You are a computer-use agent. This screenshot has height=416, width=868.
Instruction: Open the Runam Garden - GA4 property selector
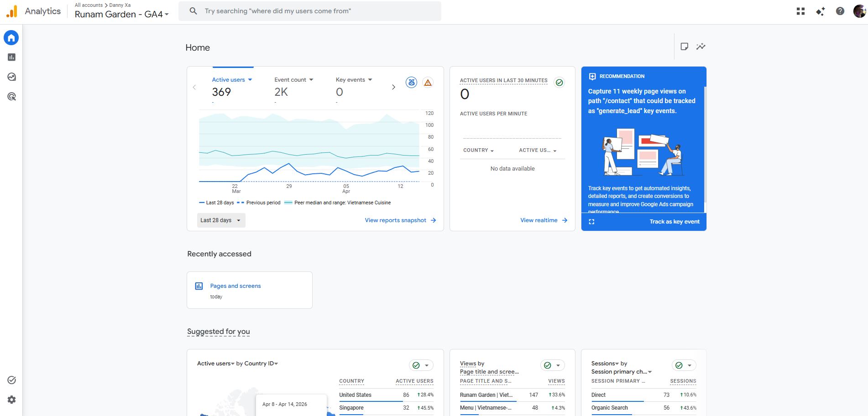(122, 14)
